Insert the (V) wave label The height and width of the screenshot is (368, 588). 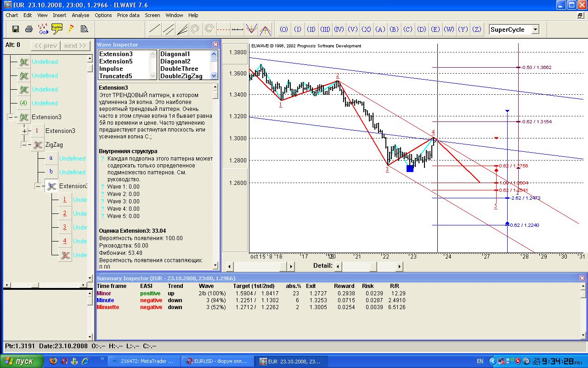point(353,29)
